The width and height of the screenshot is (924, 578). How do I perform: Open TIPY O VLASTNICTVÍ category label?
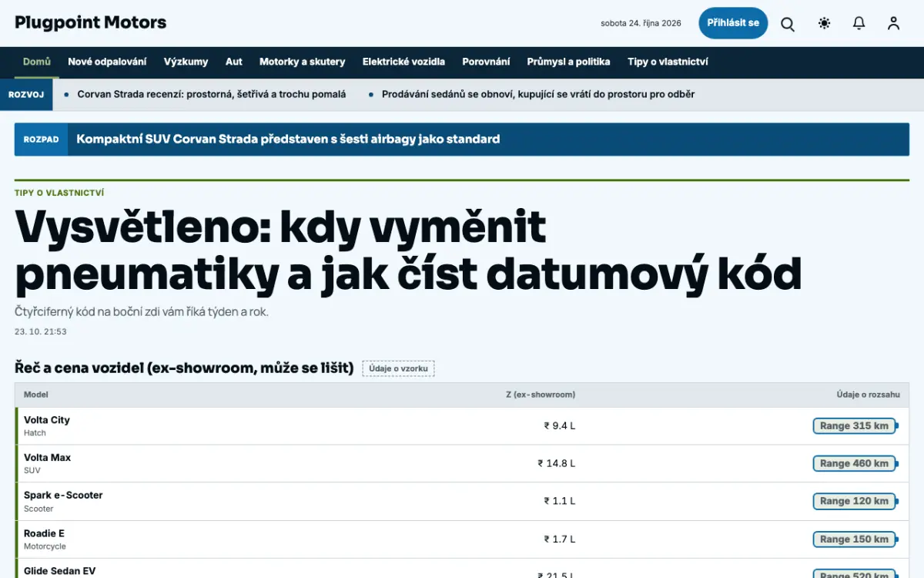59,193
